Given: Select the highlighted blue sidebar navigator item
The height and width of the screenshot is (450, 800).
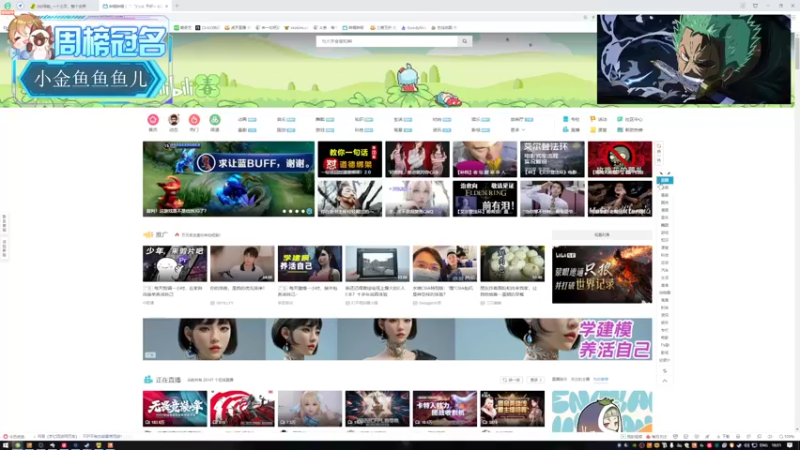Looking at the screenshot, I should coord(665,180).
